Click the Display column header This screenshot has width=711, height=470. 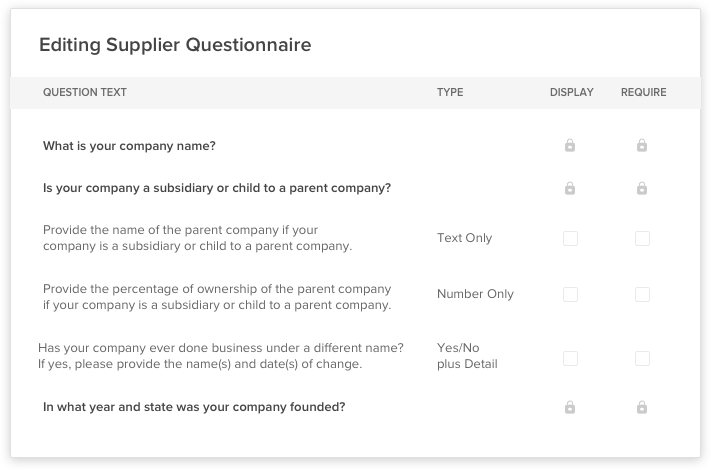point(571,93)
